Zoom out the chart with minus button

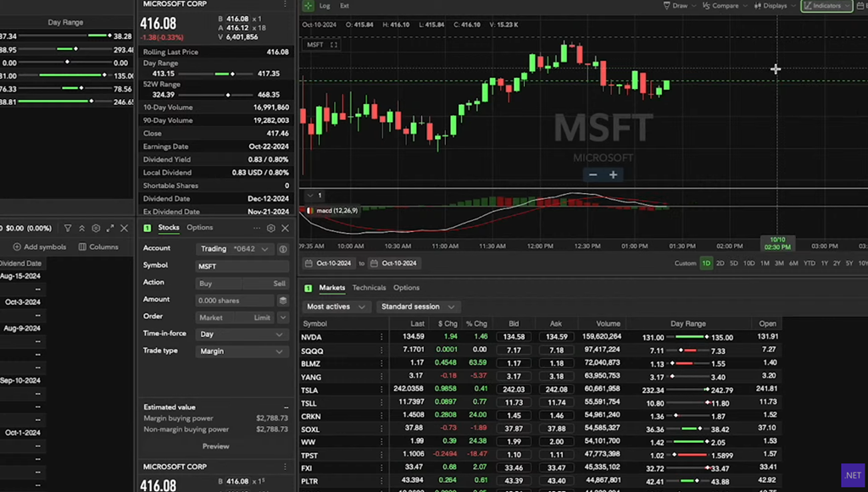[x=593, y=175]
